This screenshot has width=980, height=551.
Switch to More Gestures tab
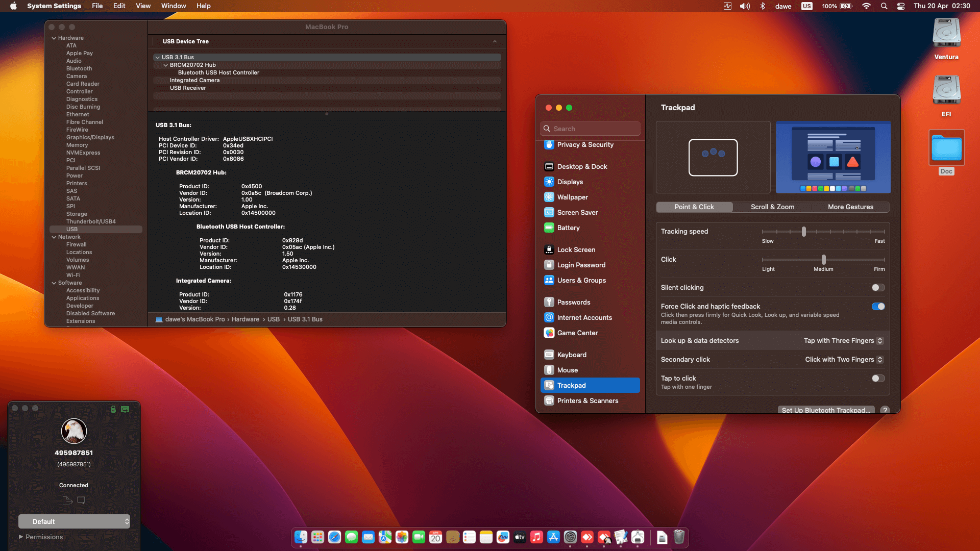pyautogui.click(x=850, y=207)
